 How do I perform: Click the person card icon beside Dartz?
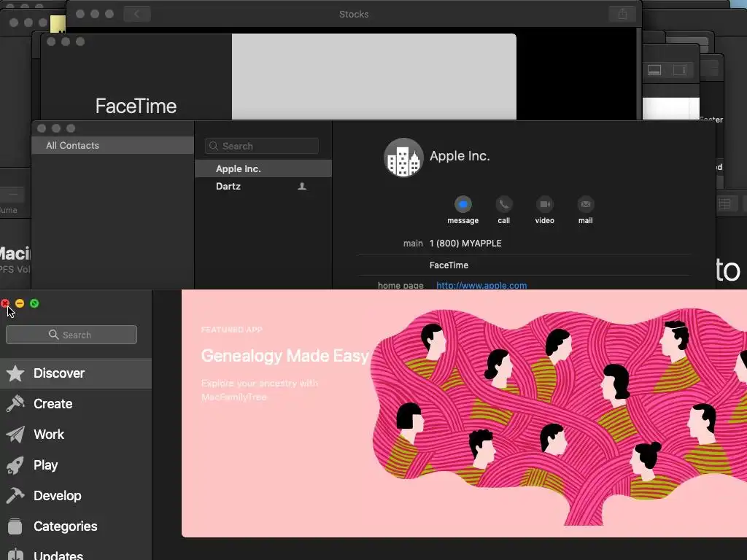point(302,186)
